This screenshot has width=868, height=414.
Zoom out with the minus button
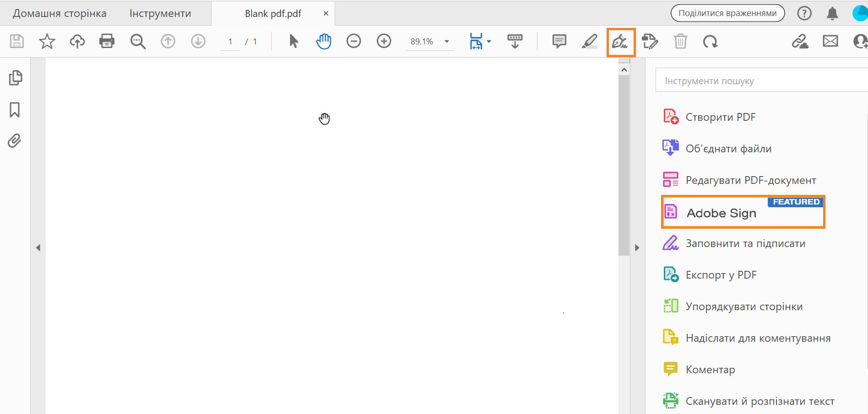coord(353,42)
